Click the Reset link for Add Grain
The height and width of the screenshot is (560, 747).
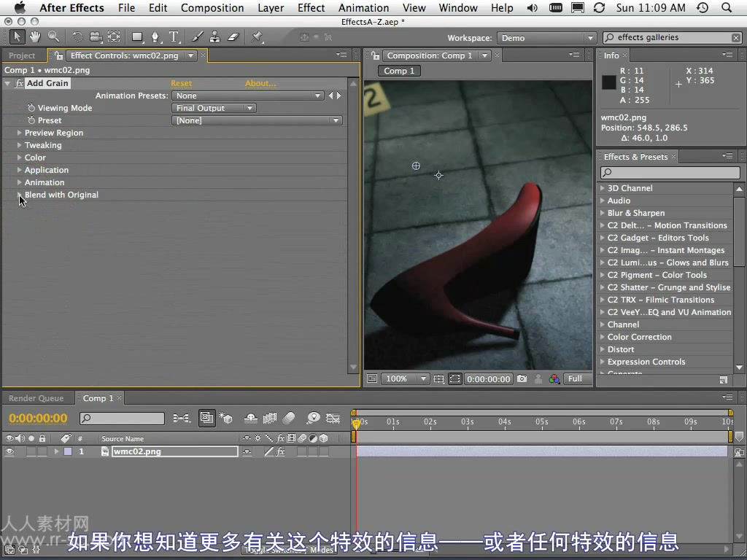(x=181, y=84)
